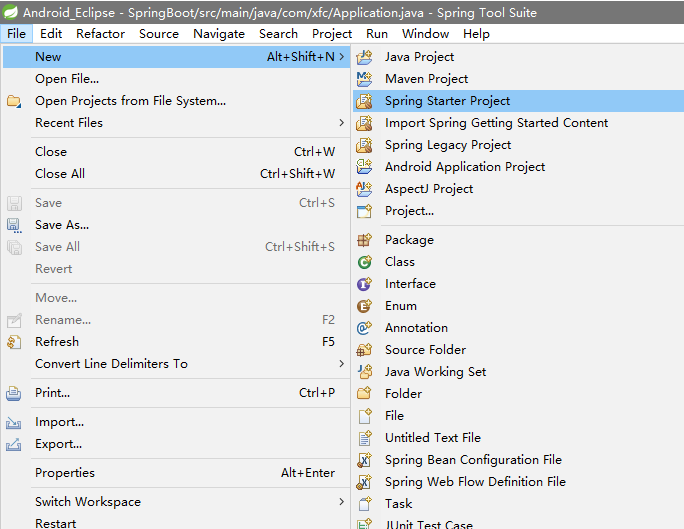
Task: Expand the Switch Workspace submenu arrow
Action: click(x=342, y=502)
